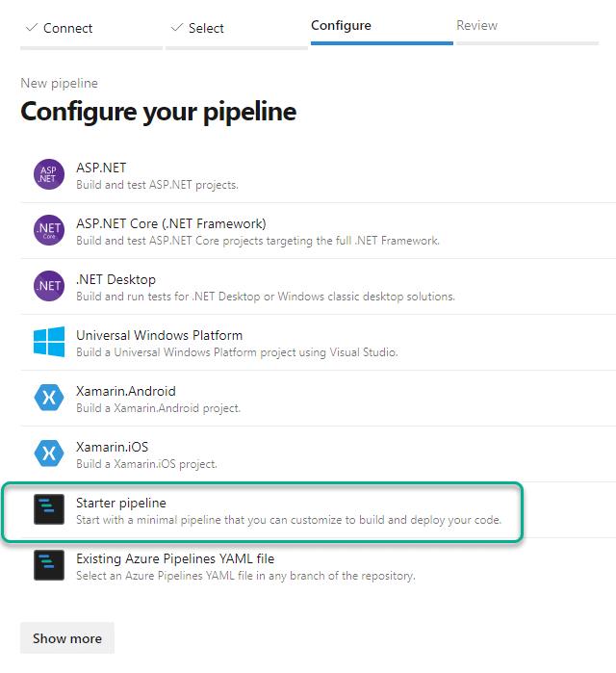Click the .NET Desktop purple icon
616x673 pixels.
pos(49,287)
